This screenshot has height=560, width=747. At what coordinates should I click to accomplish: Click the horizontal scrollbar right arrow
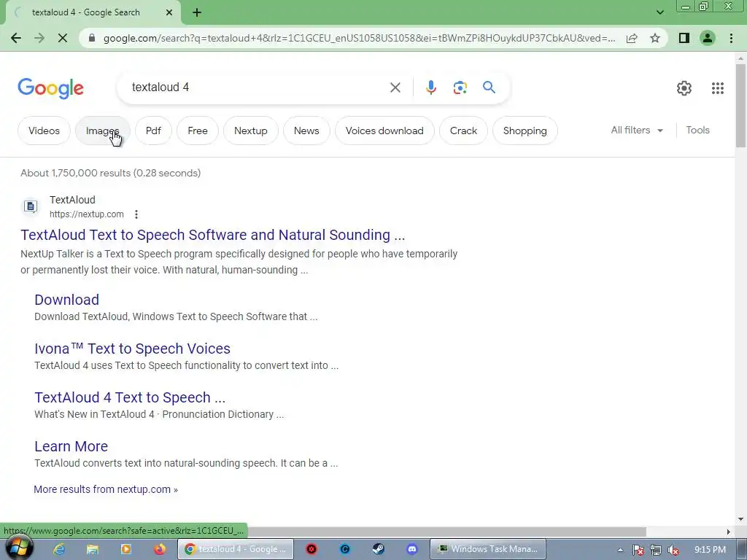pos(729,532)
